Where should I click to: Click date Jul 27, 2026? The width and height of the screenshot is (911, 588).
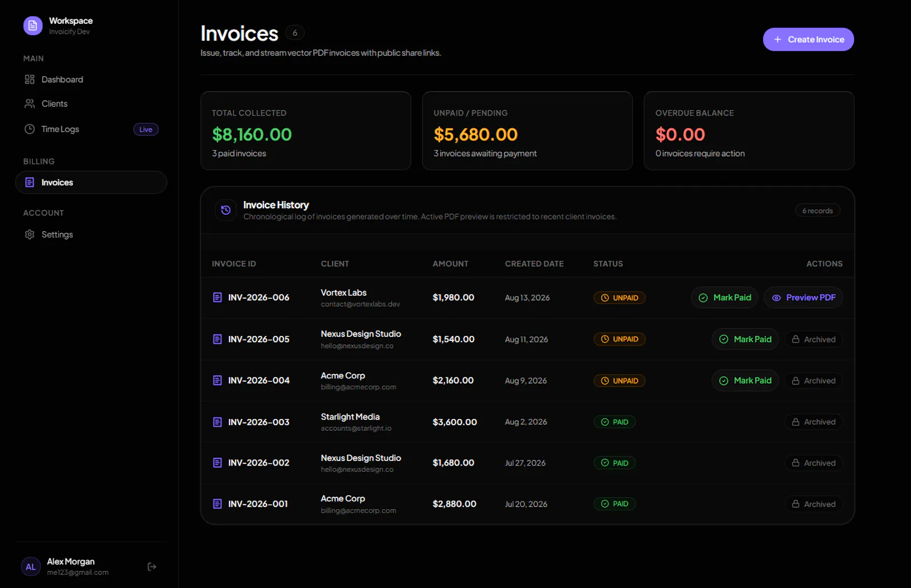(x=525, y=463)
